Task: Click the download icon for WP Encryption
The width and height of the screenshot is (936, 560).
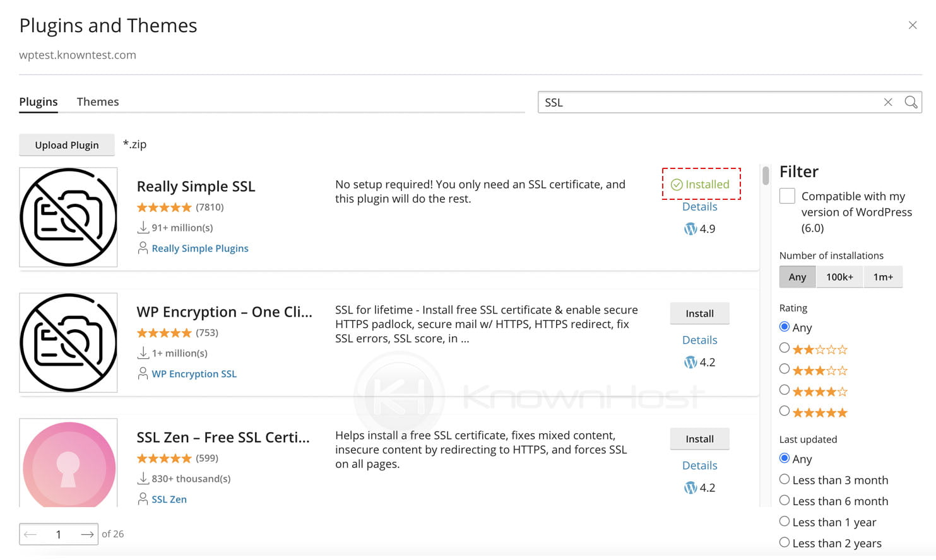Action: 143,353
